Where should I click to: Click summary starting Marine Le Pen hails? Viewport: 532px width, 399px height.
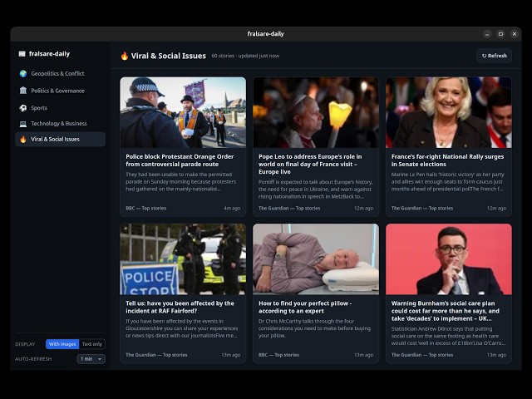447,182
